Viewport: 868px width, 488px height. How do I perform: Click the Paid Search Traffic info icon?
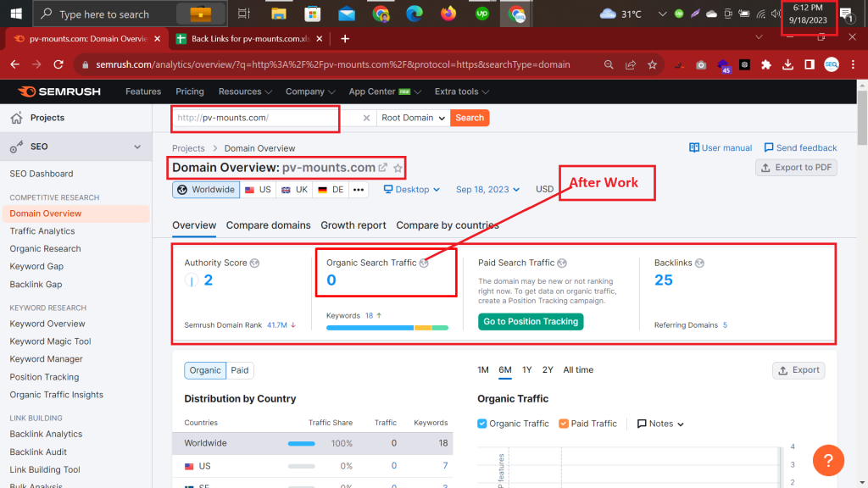(562, 263)
